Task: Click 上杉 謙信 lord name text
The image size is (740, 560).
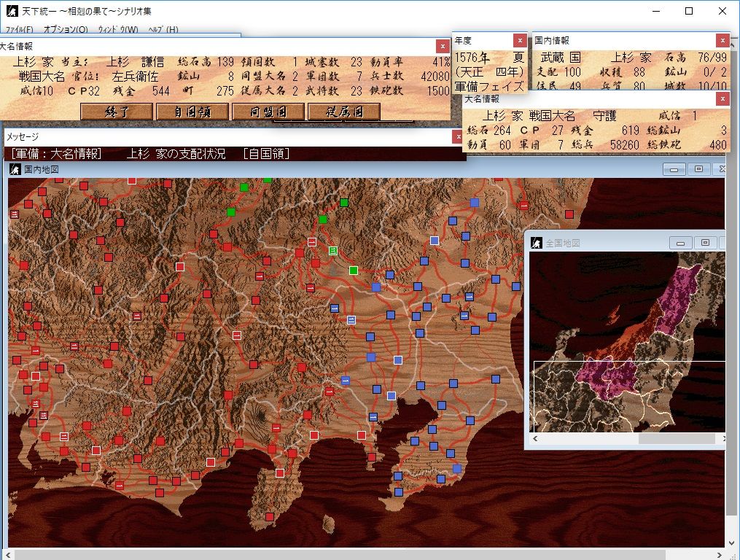Action: point(136,62)
